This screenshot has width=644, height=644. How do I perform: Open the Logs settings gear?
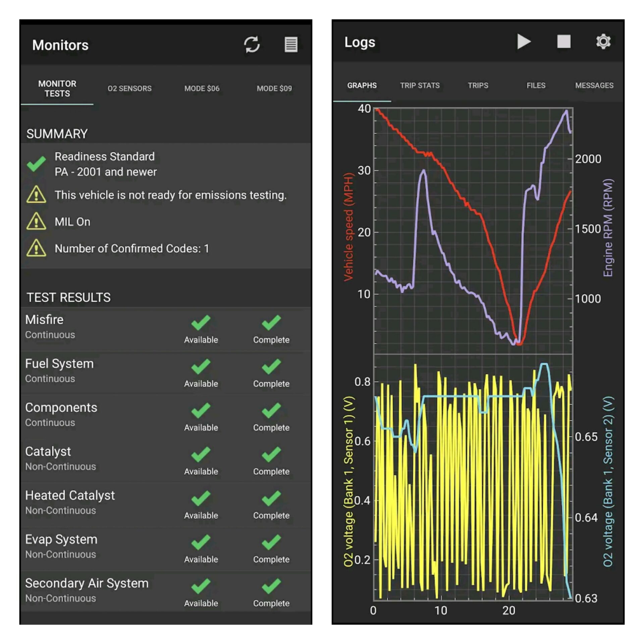(x=603, y=42)
